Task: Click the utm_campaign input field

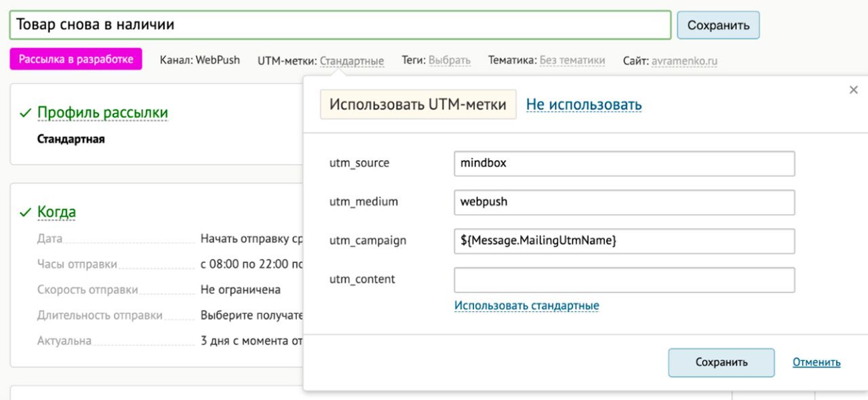Action: pos(624,241)
